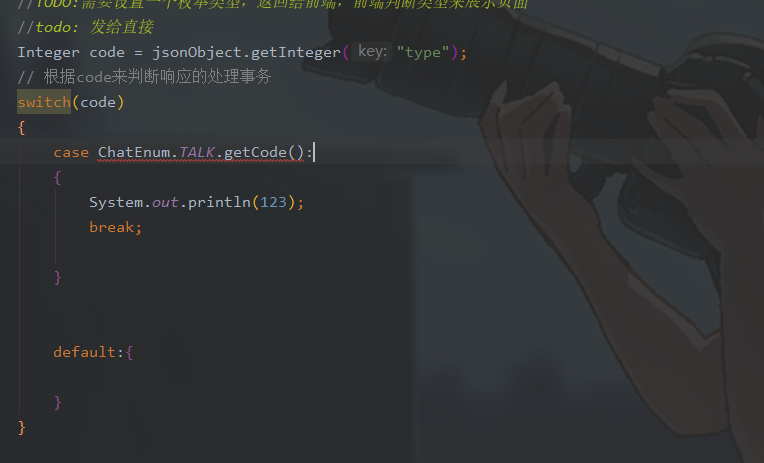This screenshot has width=764, height=463.
Task: Click the highlighted switch keyword
Action: (x=44, y=102)
